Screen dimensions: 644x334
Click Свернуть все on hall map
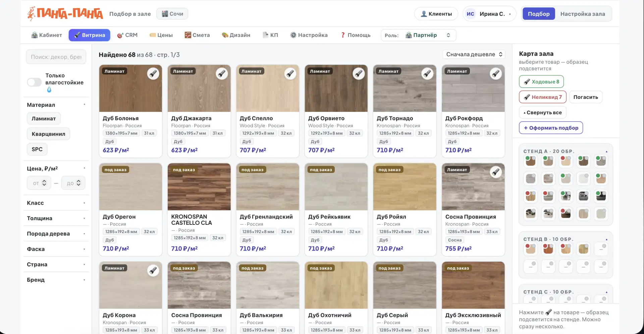click(543, 113)
